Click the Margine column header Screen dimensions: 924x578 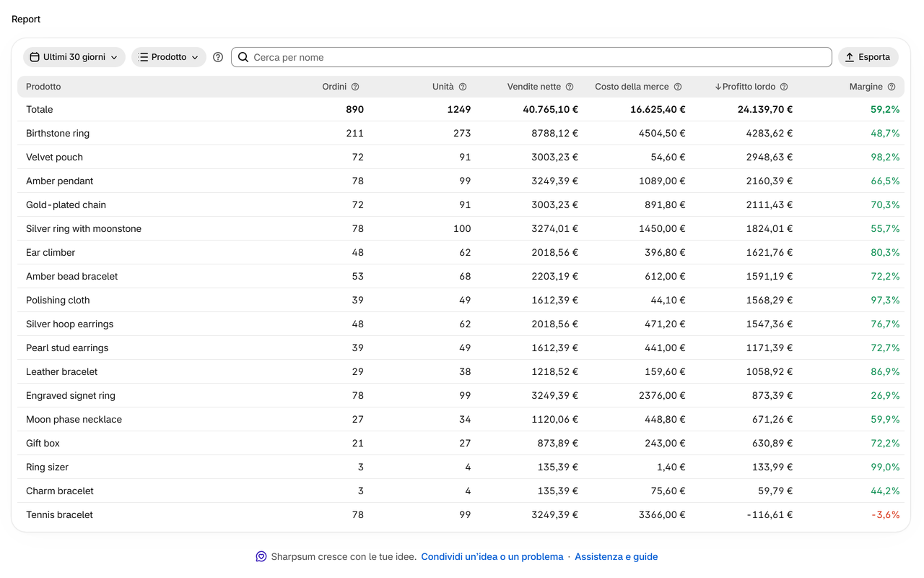pos(866,87)
